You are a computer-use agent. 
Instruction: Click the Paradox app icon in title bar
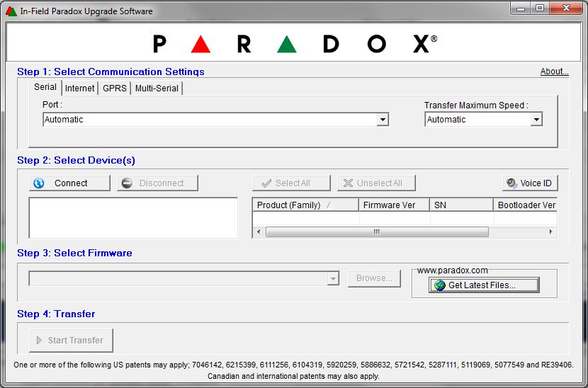(x=11, y=11)
